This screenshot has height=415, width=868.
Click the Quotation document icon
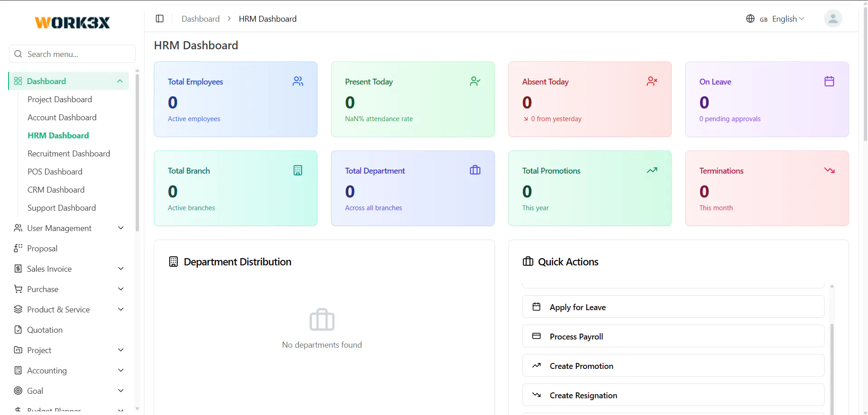click(18, 330)
